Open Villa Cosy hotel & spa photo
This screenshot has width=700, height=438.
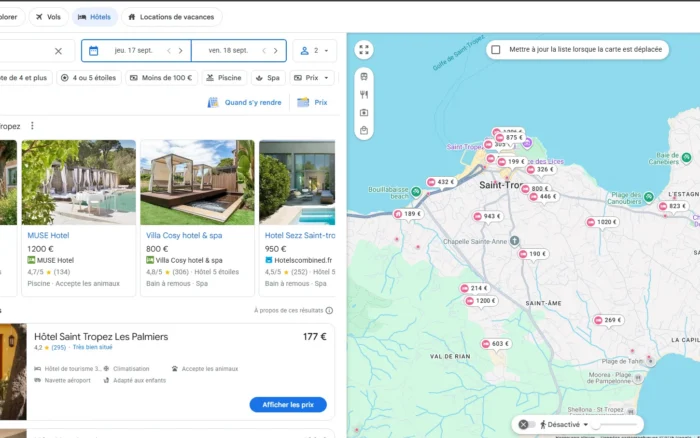click(197, 182)
